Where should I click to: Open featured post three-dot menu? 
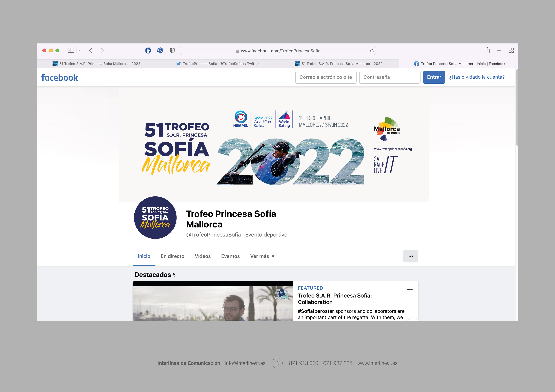click(410, 289)
